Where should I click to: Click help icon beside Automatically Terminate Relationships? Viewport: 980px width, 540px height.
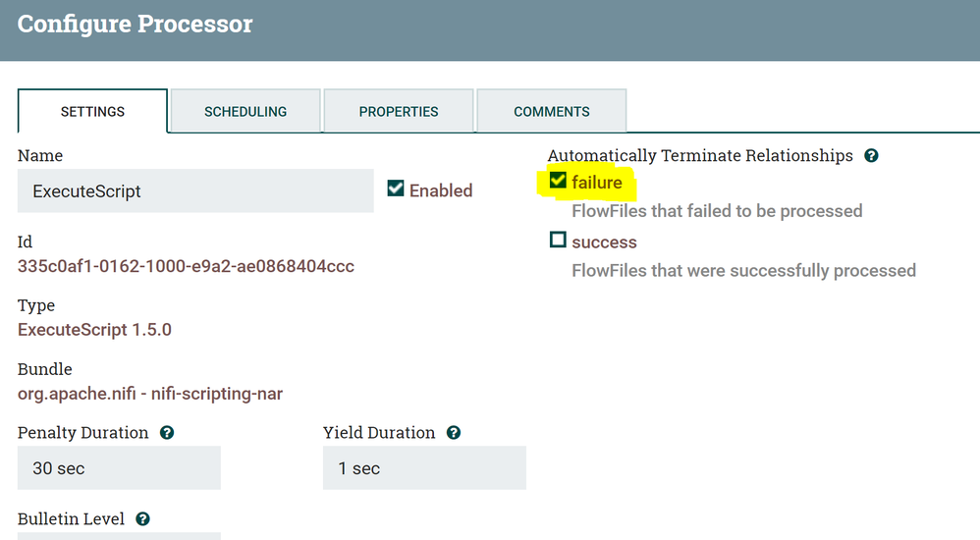pyautogui.click(x=871, y=156)
